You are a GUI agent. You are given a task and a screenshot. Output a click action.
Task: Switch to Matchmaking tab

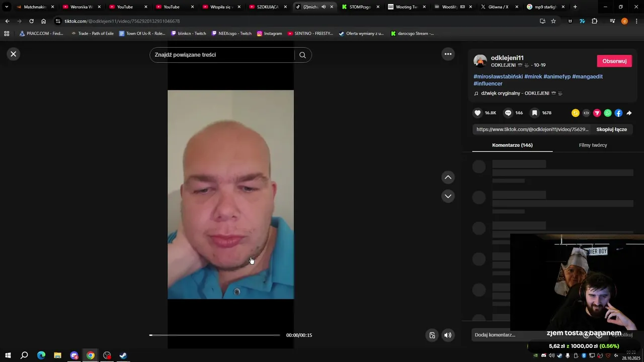(34, 7)
